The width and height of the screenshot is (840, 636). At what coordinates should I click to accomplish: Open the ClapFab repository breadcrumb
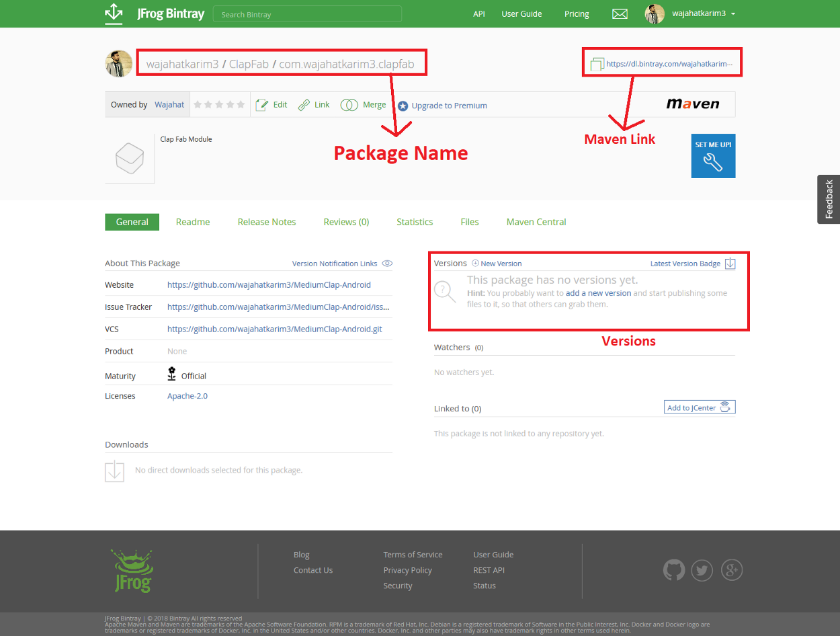[x=249, y=65]
